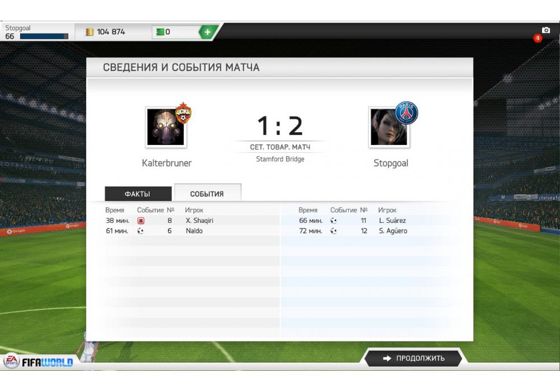Viewport: 560px width, 392px height.
Task: Click the green FIFA points icon
Action: (160, 32)
